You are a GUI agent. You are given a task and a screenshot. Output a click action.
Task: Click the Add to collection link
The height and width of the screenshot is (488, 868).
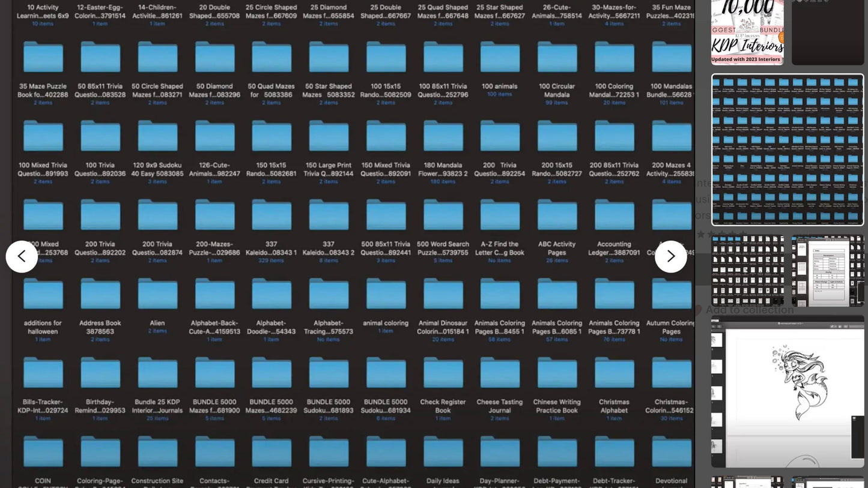click(749, 310)
